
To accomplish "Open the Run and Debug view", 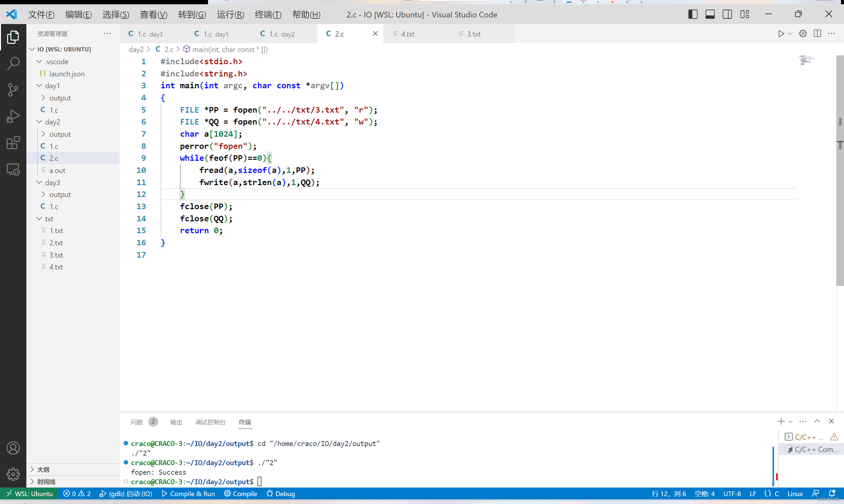I will [x=13, y=116].
